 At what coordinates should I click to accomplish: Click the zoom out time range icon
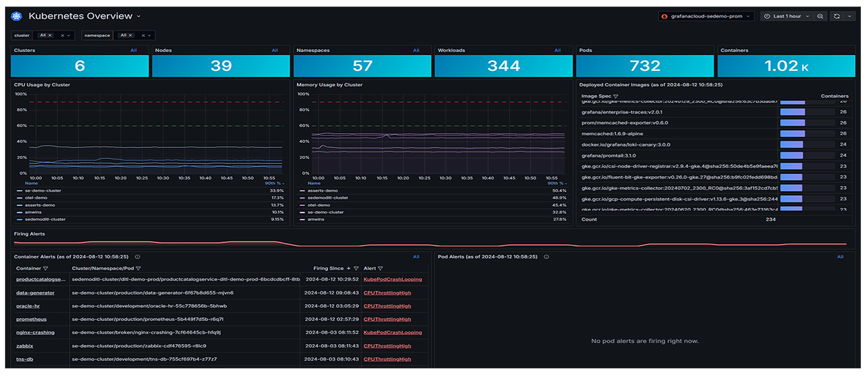(820, 16)
